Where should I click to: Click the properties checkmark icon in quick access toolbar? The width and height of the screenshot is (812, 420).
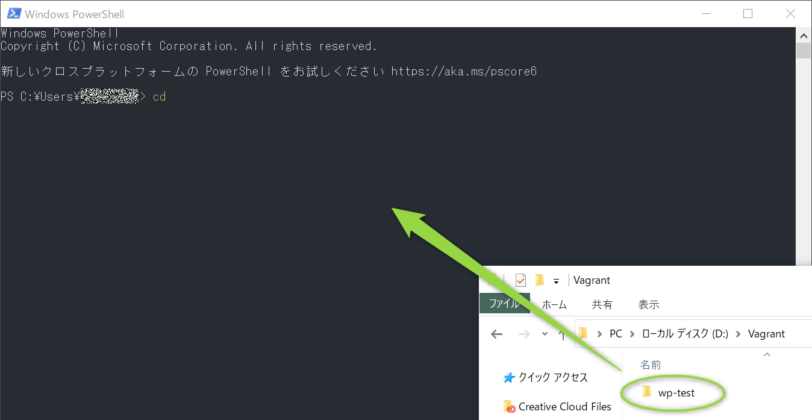pyautogui.click(x=520, y=281)
